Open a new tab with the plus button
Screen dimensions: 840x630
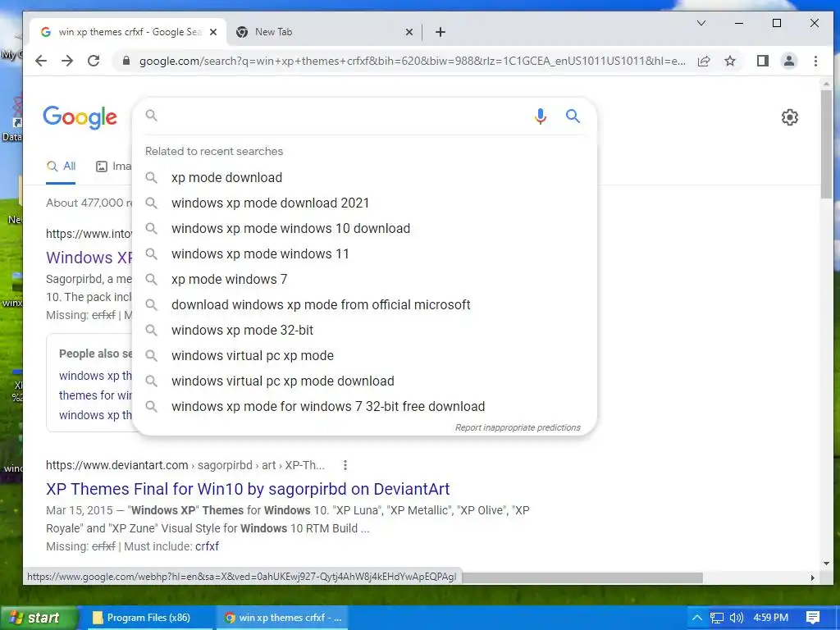(441, 32)
